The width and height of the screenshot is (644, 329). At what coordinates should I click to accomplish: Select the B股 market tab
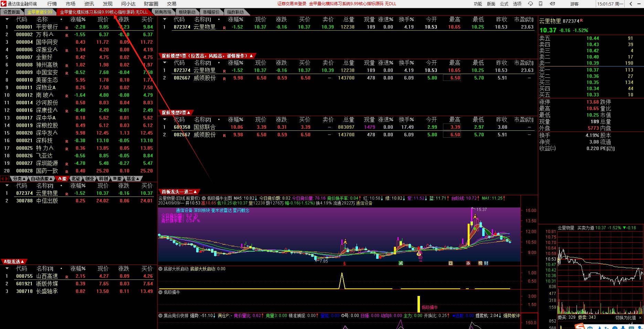click(117, 179)
